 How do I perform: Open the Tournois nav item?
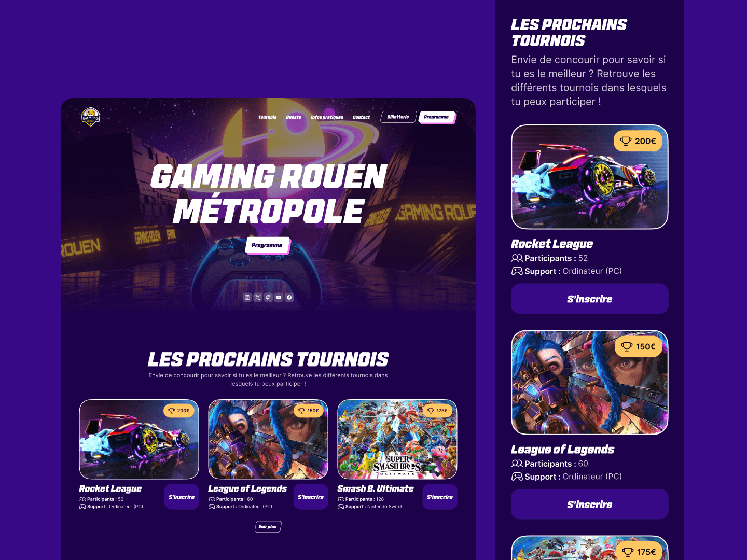click(x=268, y=117)
